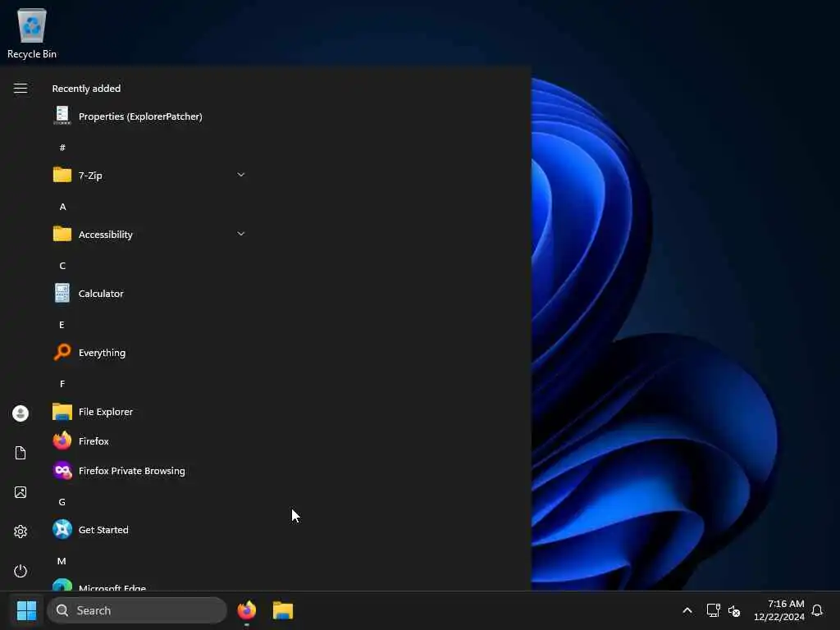Viewport: 840px width, 630px height.
Task: Expand the 7-Zip folder chevron
Action: coord(241,175)
